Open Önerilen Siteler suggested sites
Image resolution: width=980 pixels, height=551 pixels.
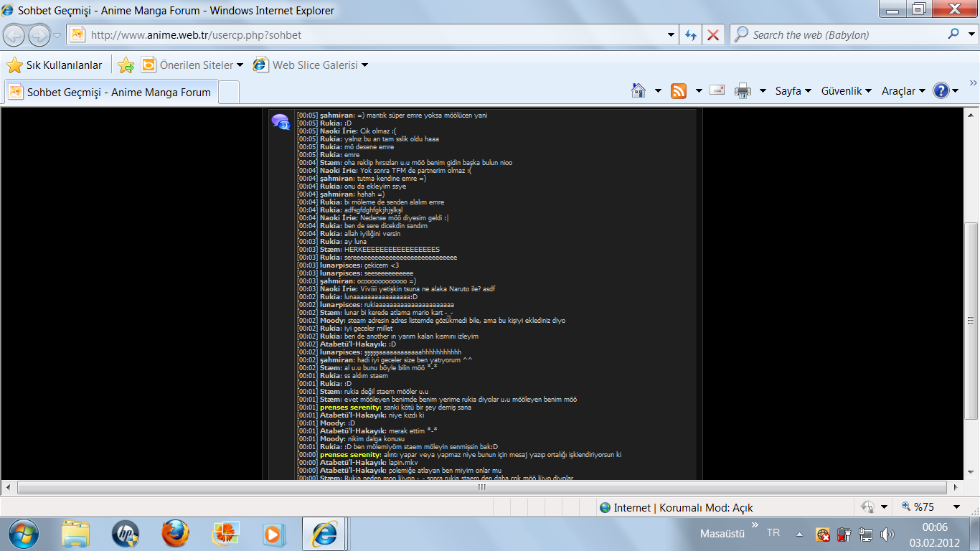coord(192,65)
